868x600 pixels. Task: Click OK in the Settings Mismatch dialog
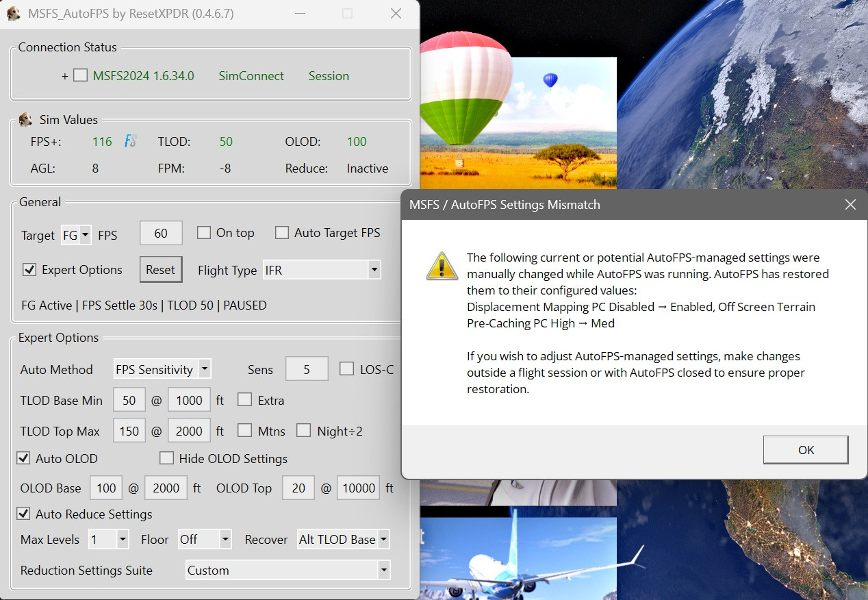tap(806, 450)
